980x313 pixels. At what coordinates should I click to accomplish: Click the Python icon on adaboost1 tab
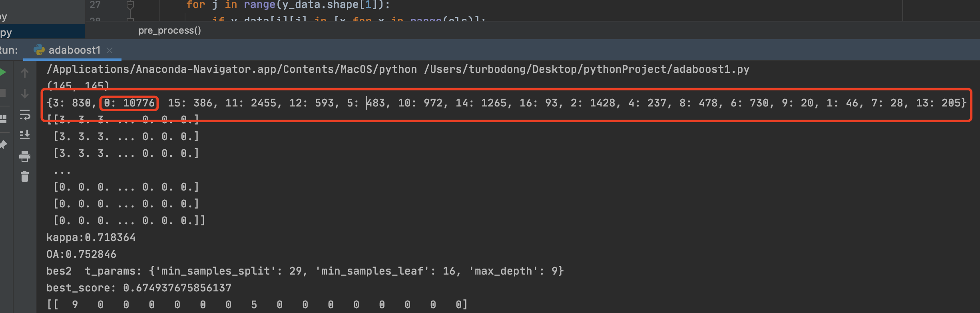[39, 50]
